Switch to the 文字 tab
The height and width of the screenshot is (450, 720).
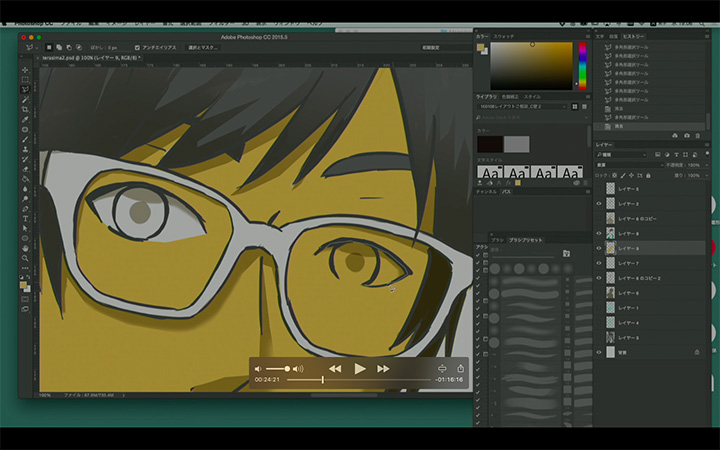tap(600, 36)
